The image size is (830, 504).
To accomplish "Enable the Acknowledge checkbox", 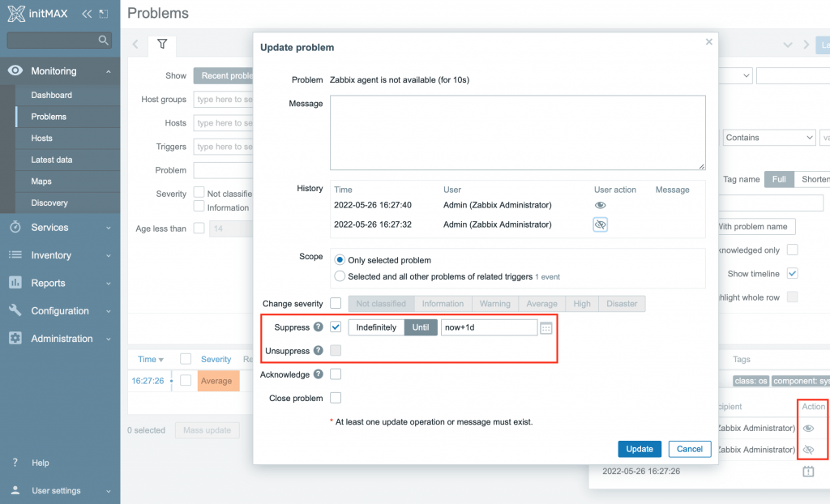I will 336,374.
